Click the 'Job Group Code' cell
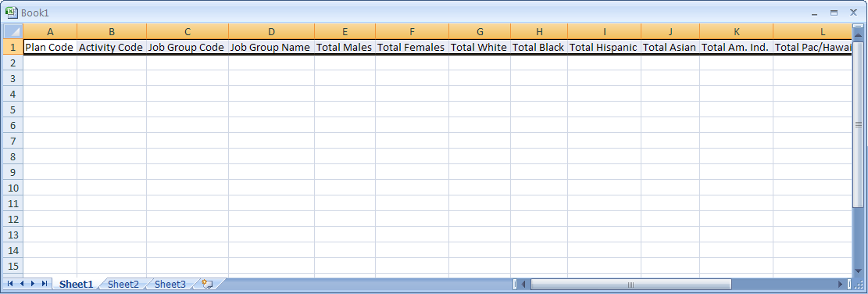Image resolution: width=868 pixels, height=294 pixels. pos(188,47)
